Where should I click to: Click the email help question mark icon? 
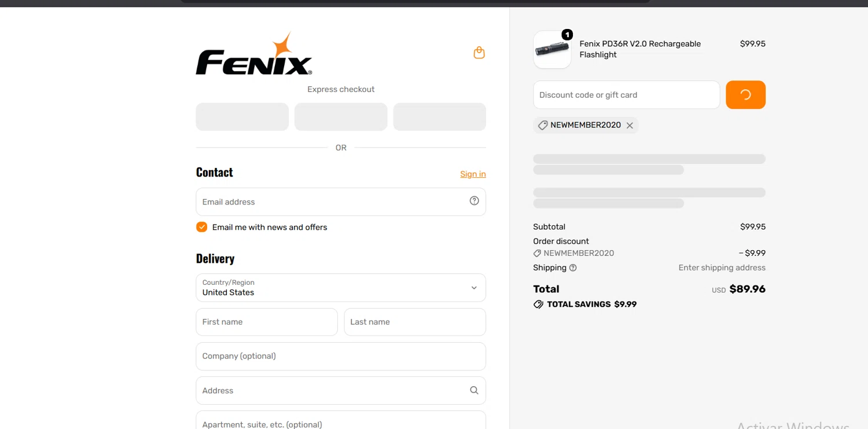[474, 201]
